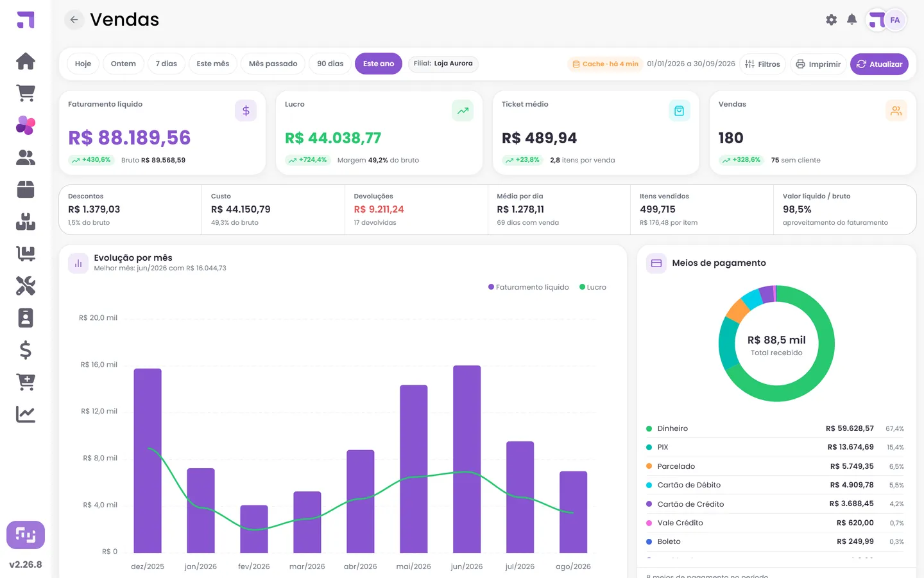Click the Itens vendidos 499,715 value
The width and height of the screenshot is (924, 578).
pyautogui.click(x=658, y=209)
